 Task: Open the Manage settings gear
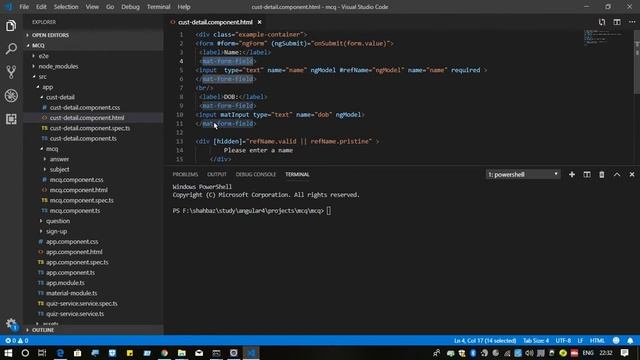(11, 324)
